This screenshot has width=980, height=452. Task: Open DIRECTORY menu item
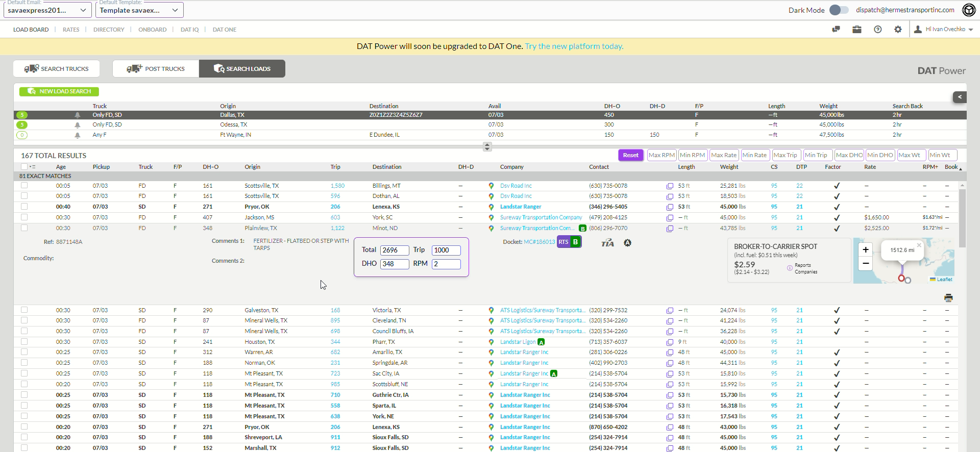coord(109,30)
